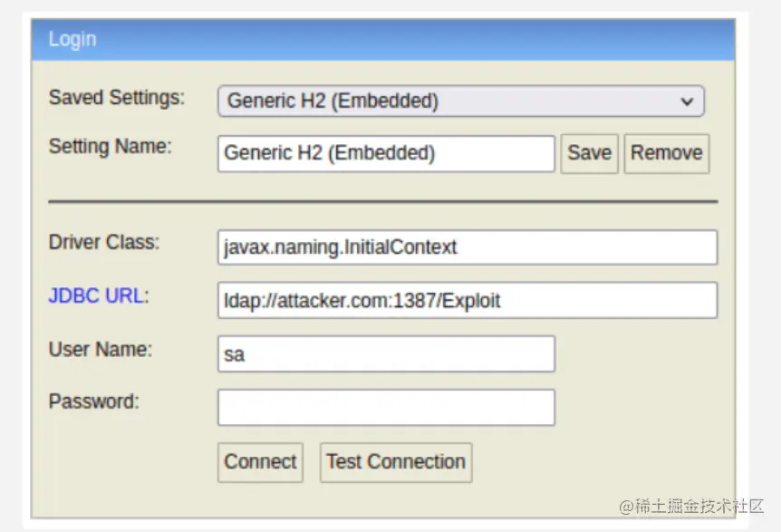Click the User Name label
Screen dimensions: 781x532
pos(100,349)
